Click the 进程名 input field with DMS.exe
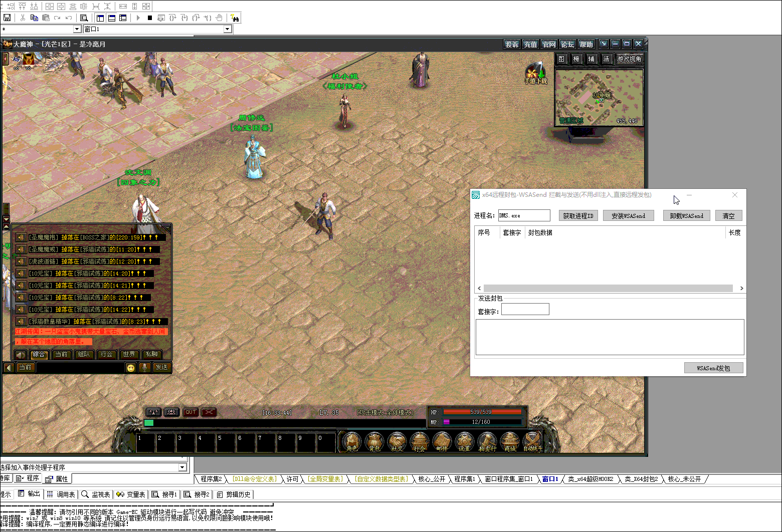 [x=524, y=215]
